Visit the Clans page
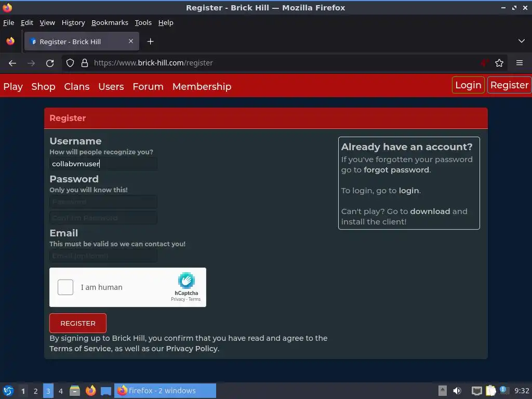Screen dimensions: 532x399 [77, 87]
